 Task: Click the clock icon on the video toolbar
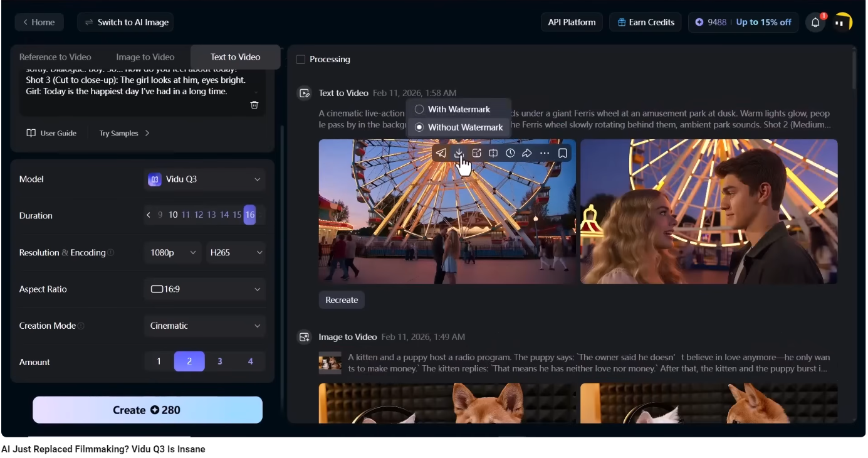click(x=510, y=153)
